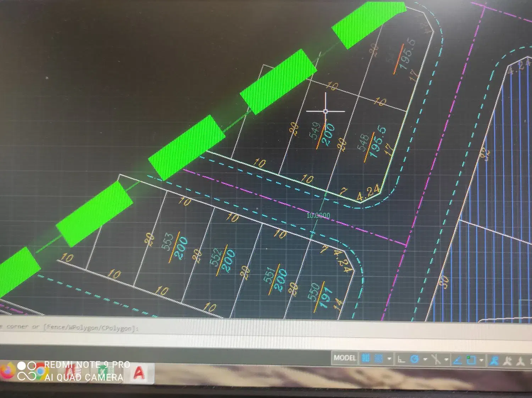
Task: Switch to AutoCAD taskbar icon
Action: (x=139, y=373)
